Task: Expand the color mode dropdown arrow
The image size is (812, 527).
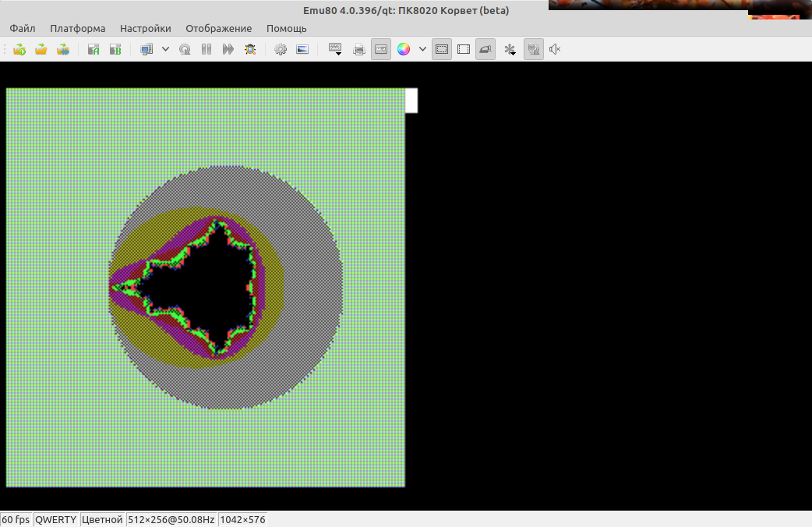Action: pos(422,49)
